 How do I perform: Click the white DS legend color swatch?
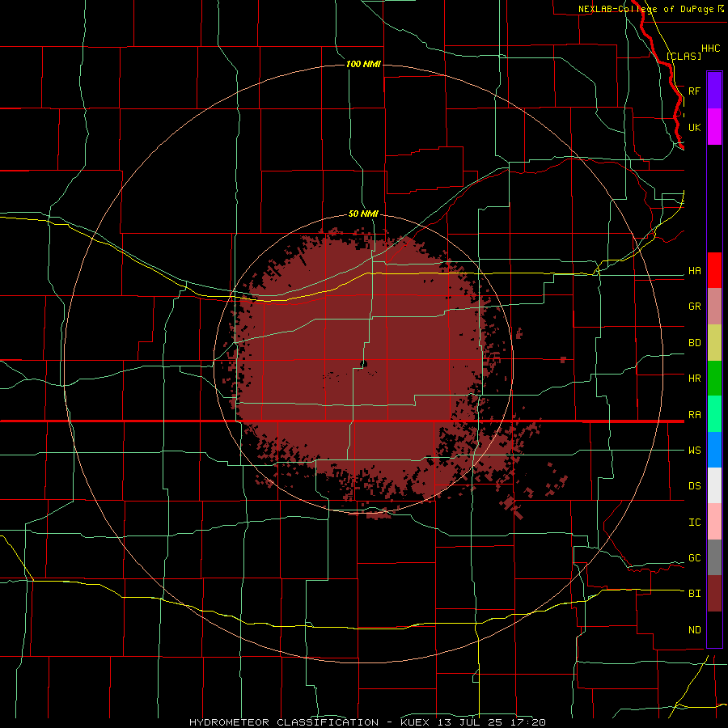pyautogui.click(x=714, y=485)
